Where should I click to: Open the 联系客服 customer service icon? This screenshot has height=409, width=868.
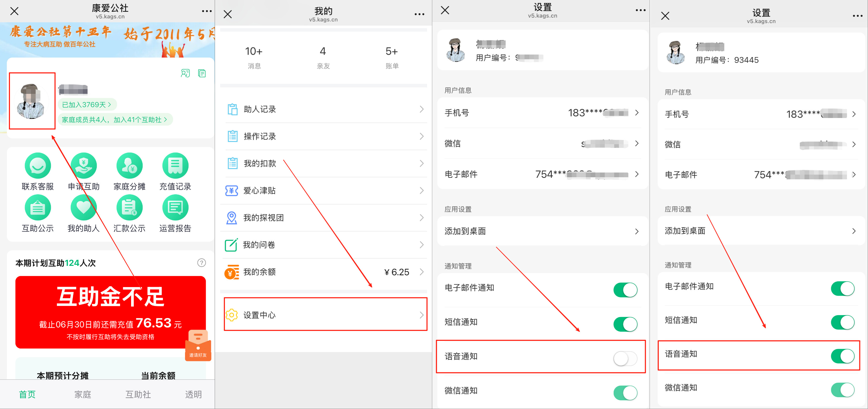coord(38,165)
